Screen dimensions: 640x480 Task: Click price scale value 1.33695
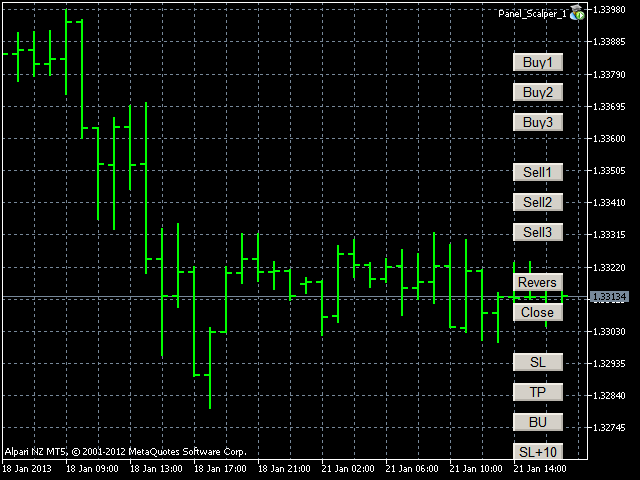pos(609,107)
